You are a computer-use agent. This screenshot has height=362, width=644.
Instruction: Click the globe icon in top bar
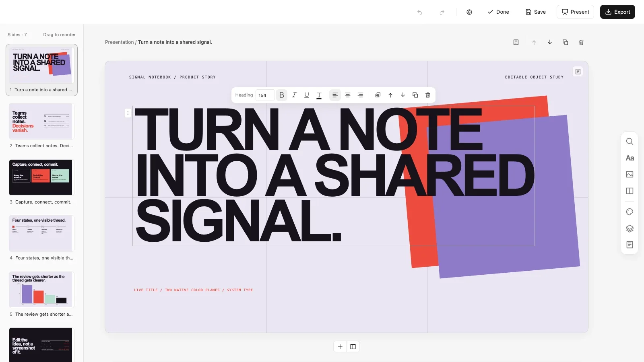(x=469, y=12)
